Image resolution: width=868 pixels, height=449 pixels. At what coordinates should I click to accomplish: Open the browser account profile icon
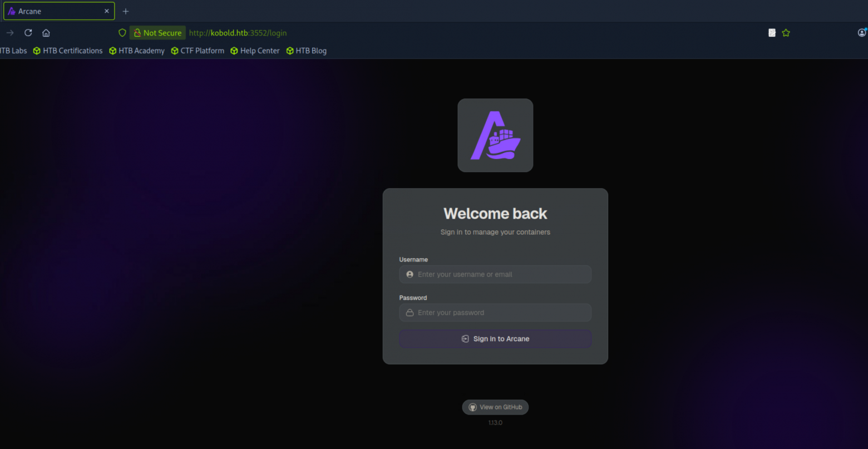tap(861, 32)
